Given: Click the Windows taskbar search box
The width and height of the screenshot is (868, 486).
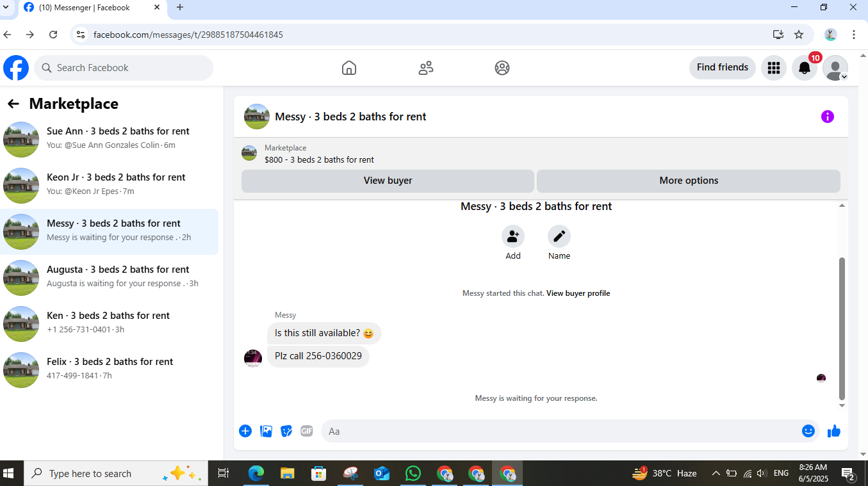Looking at the screenshot, I should pos(116,473).
